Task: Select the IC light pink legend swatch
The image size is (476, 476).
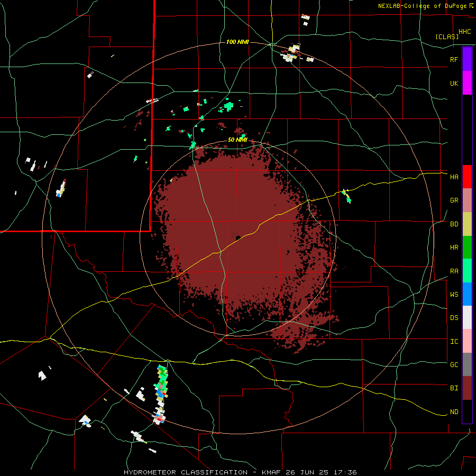Action: pyautogui.click(x=467, y=341)
